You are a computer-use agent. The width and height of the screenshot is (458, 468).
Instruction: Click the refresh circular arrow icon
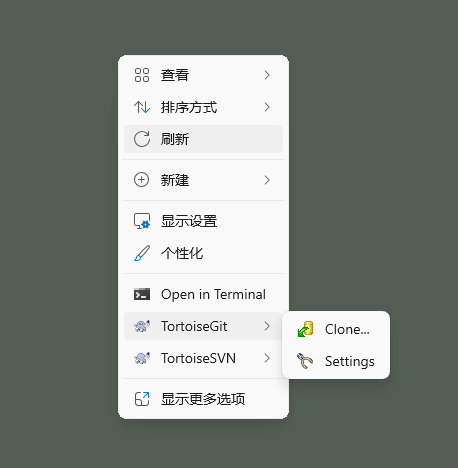click(142, 139)
